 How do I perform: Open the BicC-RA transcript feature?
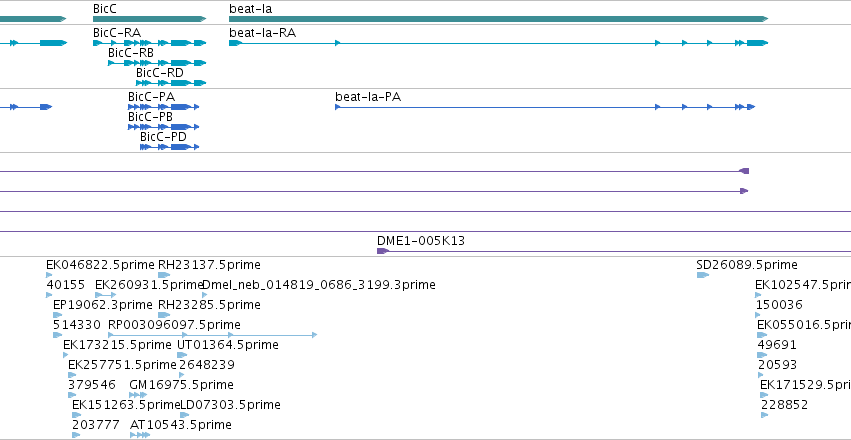[150, 43]
